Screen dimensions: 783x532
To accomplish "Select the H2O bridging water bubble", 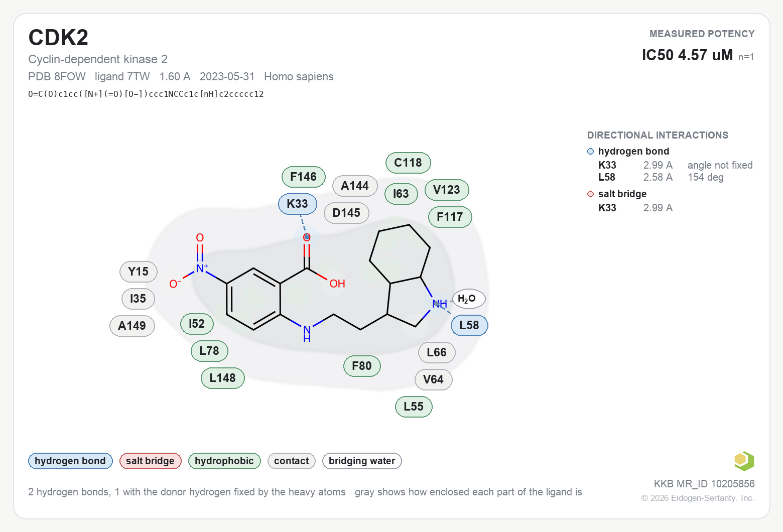I will click(x=469, y=299).
